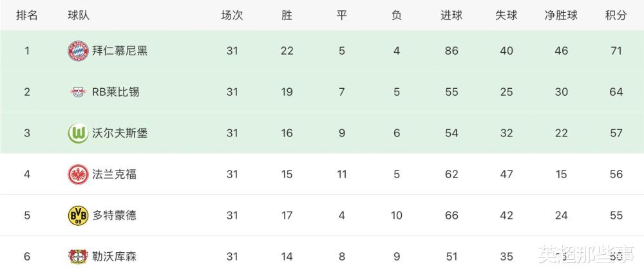Screen dimensions: 644x276
Task: Select 沃尔夫斯堡 team name
Action: (x=120, y=133)
